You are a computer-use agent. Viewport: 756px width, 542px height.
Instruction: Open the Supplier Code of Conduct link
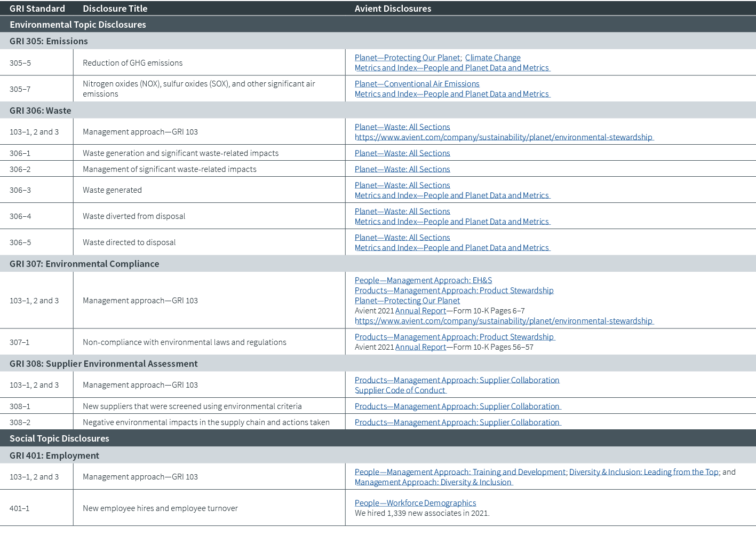(x=400, y=390)
